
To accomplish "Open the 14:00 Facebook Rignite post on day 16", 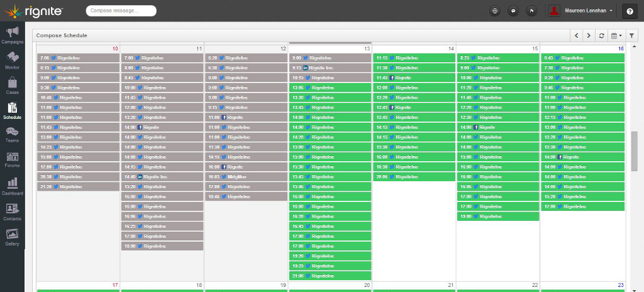I will [x=582, y=157].
